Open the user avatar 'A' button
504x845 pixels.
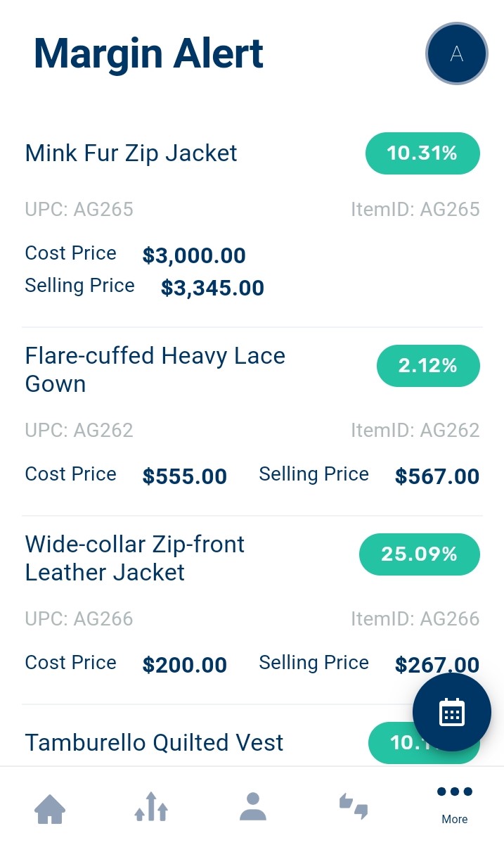[x=457, y=54]
